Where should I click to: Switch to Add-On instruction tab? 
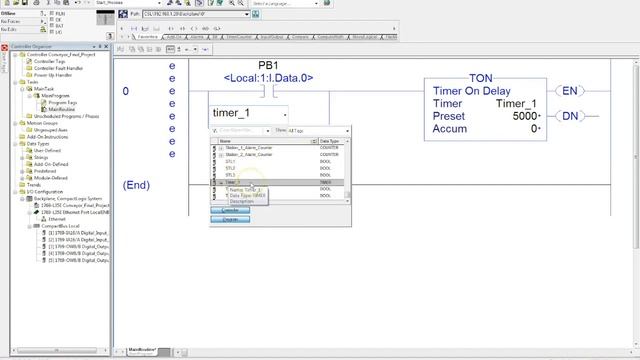click(x=174, y=37)
